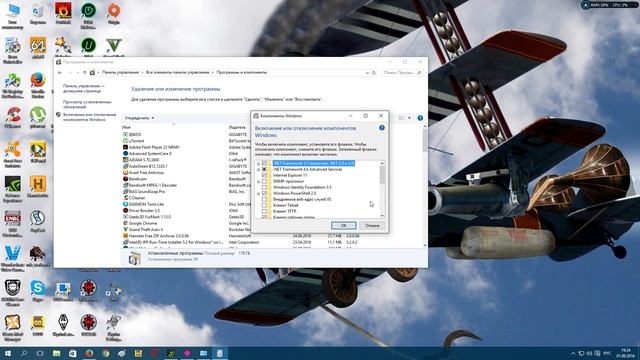Launch the Hamster archiver desktop shortcut
Image resolution: width=640 pixels, height=360 pixels.
pyautogui.click(x=38, y=186)
